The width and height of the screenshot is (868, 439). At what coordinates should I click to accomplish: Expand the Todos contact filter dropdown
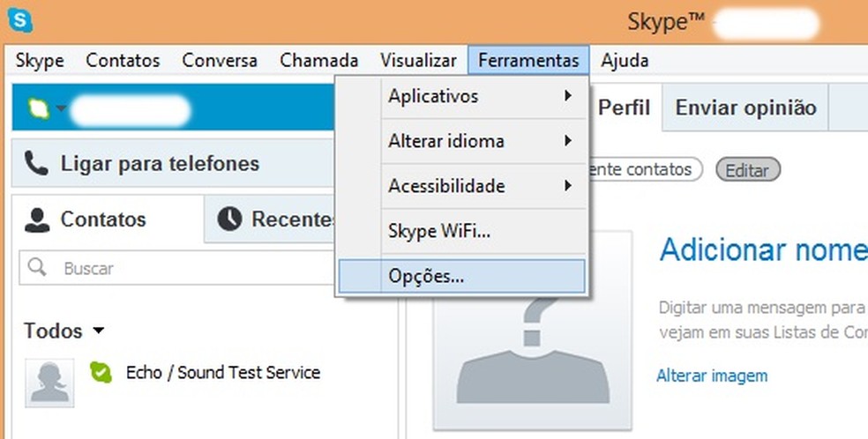point(98,331)
